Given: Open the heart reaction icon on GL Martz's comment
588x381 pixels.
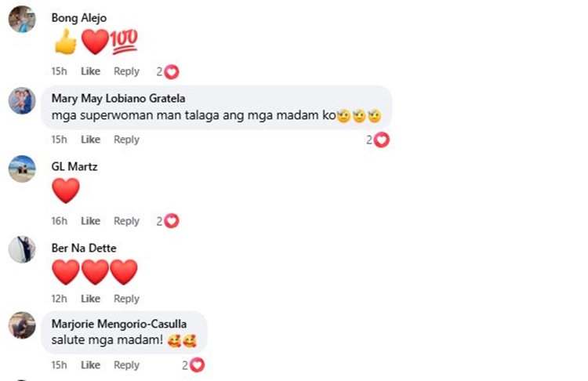Looking at the screenshot, I should 172,221.
